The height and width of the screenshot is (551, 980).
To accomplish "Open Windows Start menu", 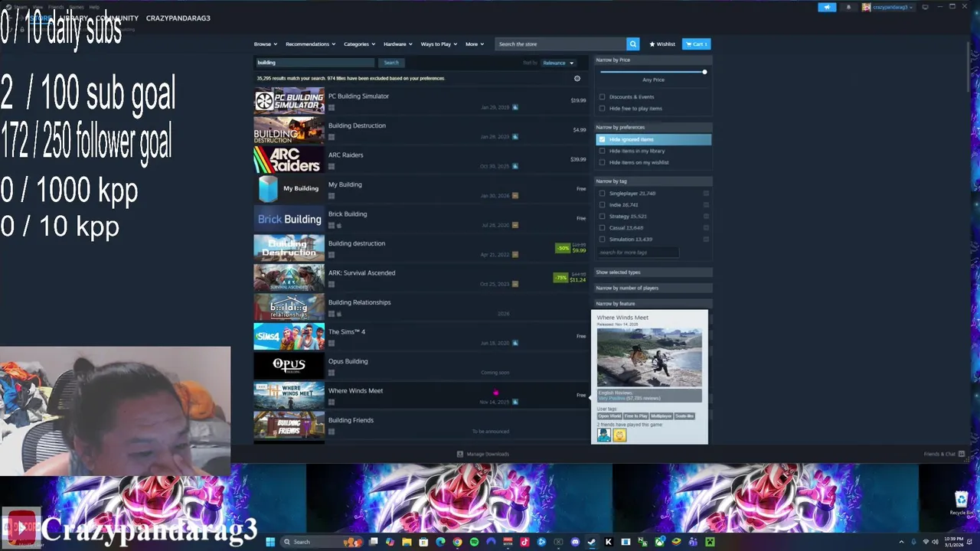I will [269, 542].
